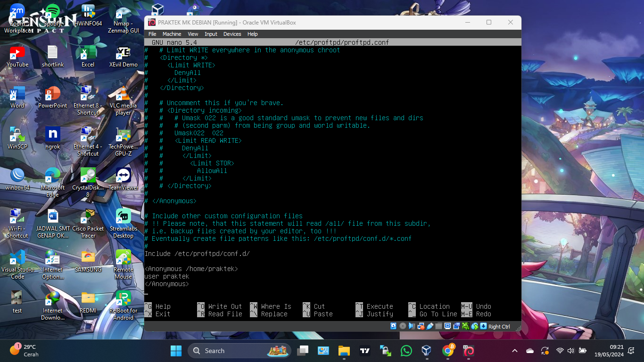644x362 pixels.
Task: Select the CrystalDiskInfo 8 desktop icon
Action: 88,182
